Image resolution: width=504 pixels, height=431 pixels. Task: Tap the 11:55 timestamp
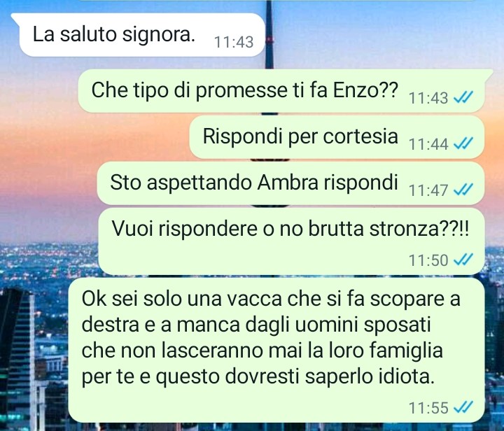coord(428,408)
